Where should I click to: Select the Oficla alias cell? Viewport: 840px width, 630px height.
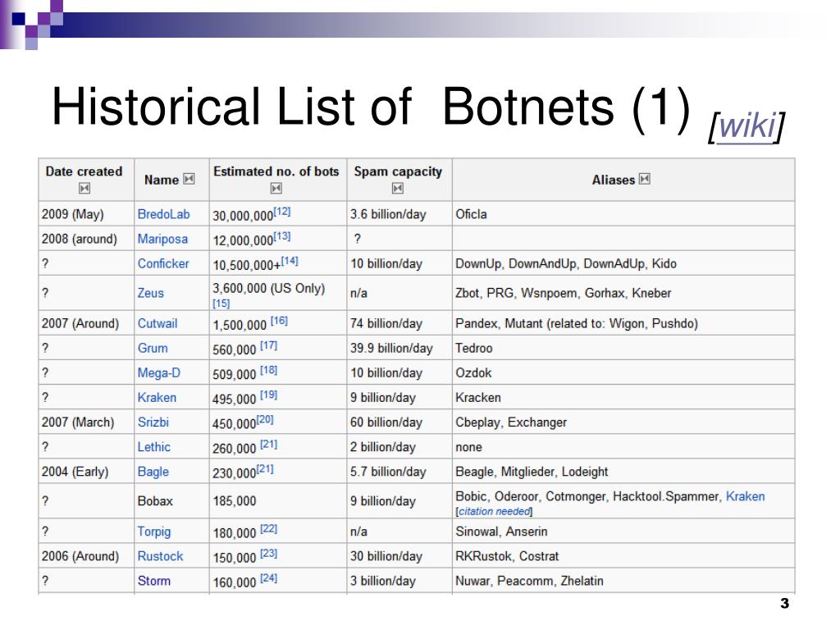(x=623, y=214)
